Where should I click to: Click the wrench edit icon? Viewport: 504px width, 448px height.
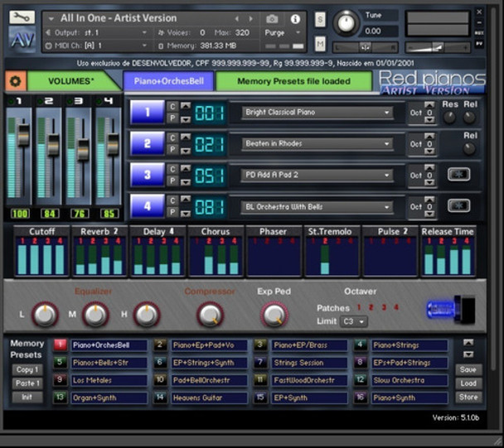22,16
